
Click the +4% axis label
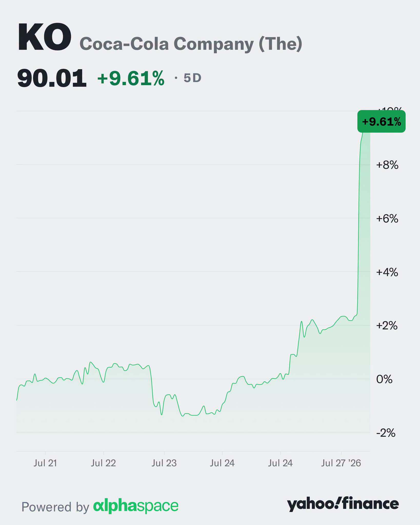click(387, 272)
